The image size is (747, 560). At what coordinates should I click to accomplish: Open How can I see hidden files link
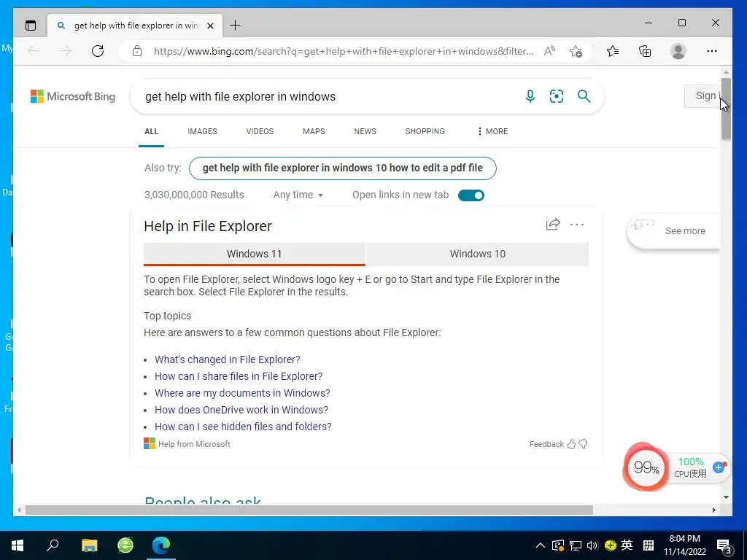pos(243,426)
